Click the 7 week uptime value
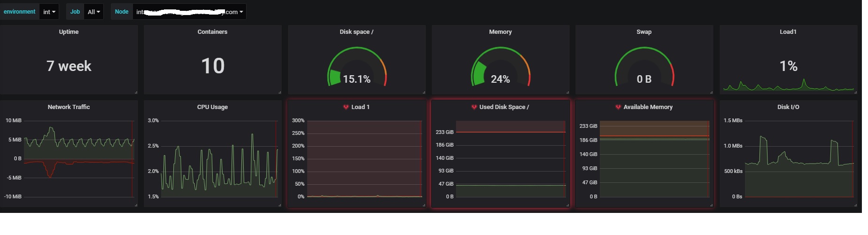Screen dimensions: 868x235 click(69, 66)
